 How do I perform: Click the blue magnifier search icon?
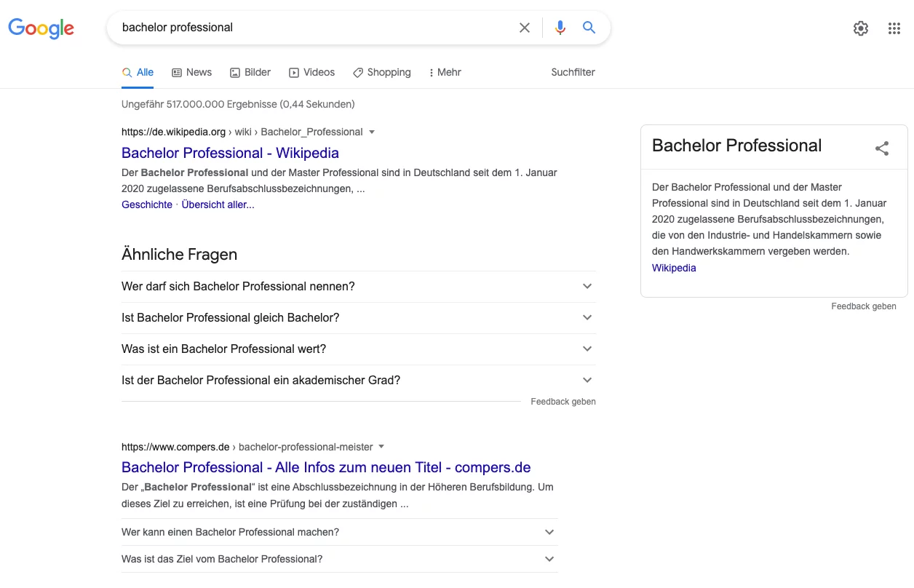point(589,28)
